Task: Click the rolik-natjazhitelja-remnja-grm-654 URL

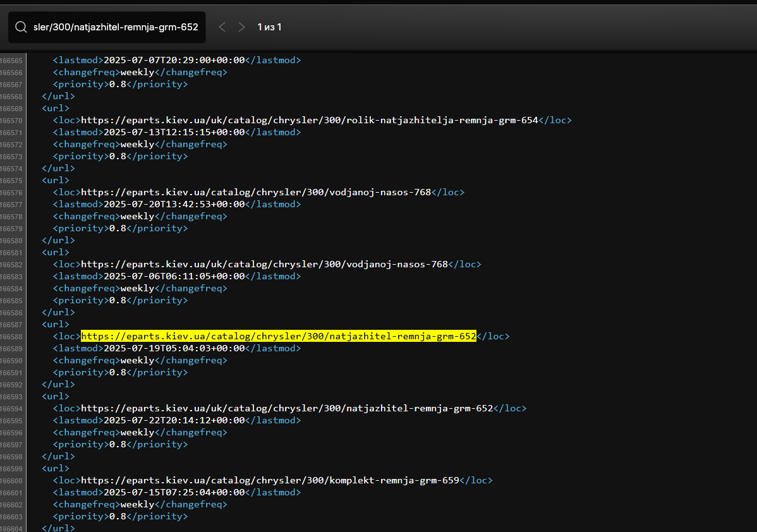Action: (310, 120)
